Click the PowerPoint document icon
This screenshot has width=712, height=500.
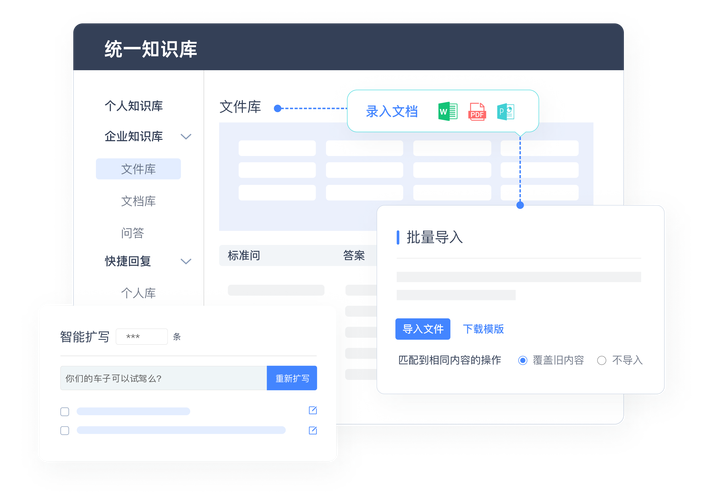[x=505, y=112]
